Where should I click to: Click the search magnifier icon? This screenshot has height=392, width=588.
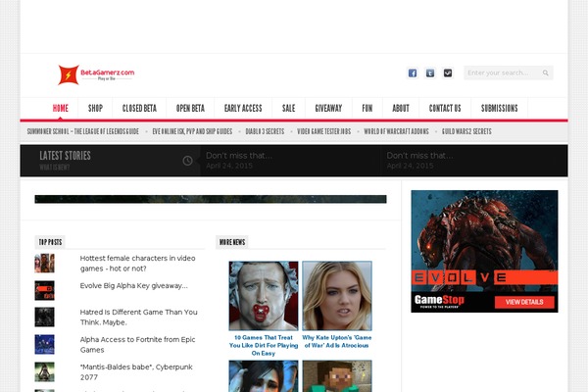click(545, 73)
